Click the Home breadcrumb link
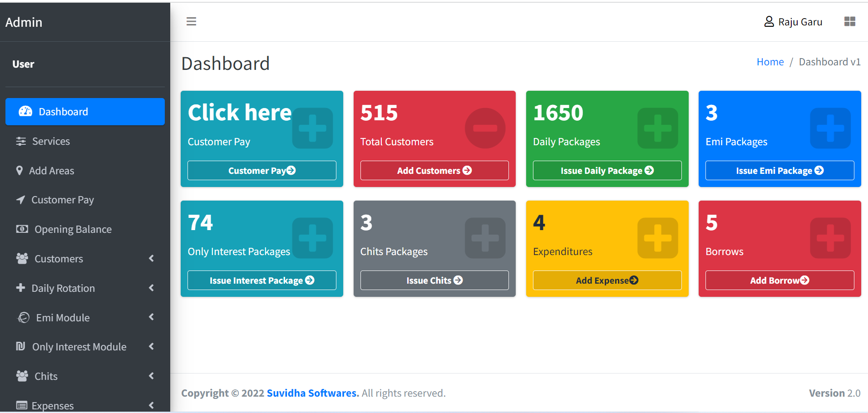Image resolution: width=868 pixels, height=413 pixels. click(770, 62)
